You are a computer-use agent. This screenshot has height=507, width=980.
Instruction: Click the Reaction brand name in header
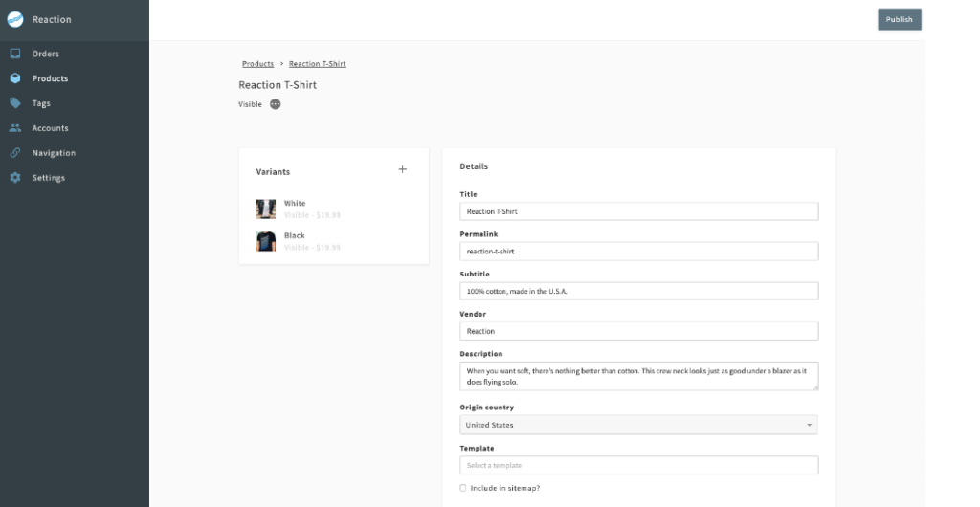point(52,19)
